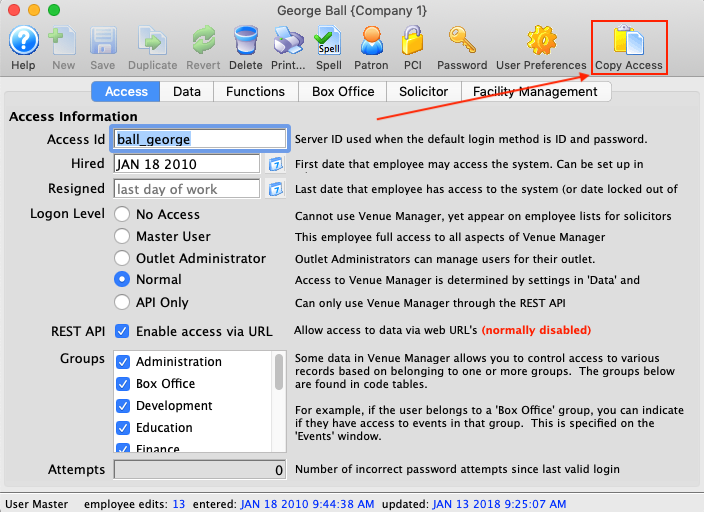This screenshot has height=512, width=704.
Task: Click the Access Id input field
Action: click(200, 139)
